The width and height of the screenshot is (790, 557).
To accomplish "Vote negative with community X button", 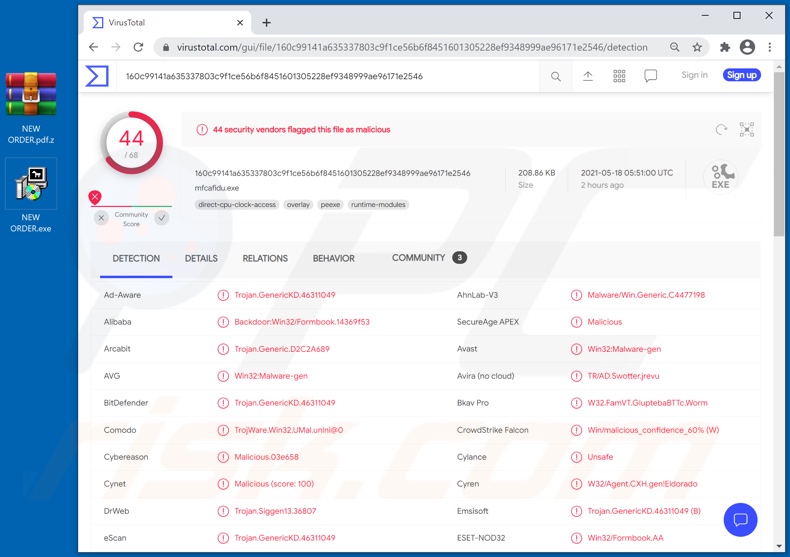I will (101, 218).
